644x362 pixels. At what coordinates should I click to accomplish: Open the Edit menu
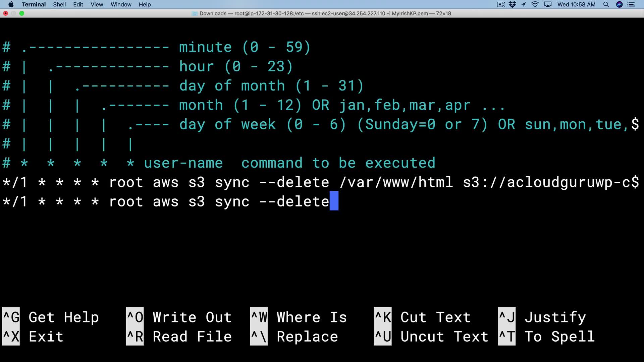pyautogui.click(x=78, y=4)
